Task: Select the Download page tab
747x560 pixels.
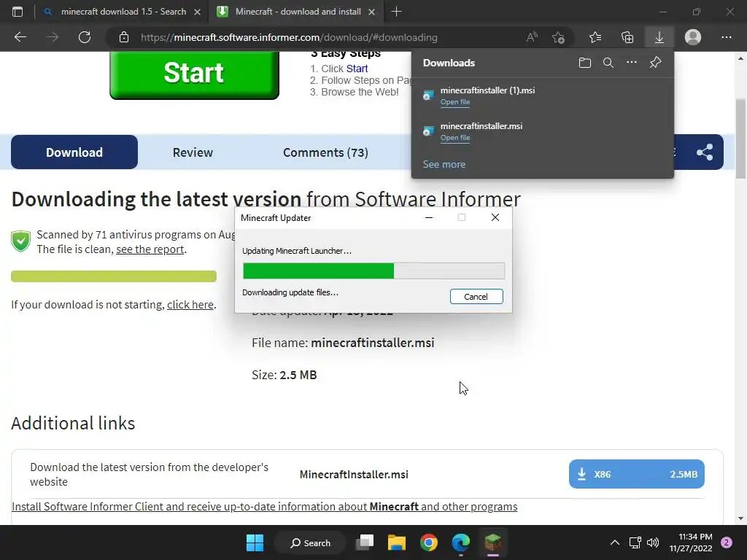Action: click(x=74, y=152)
